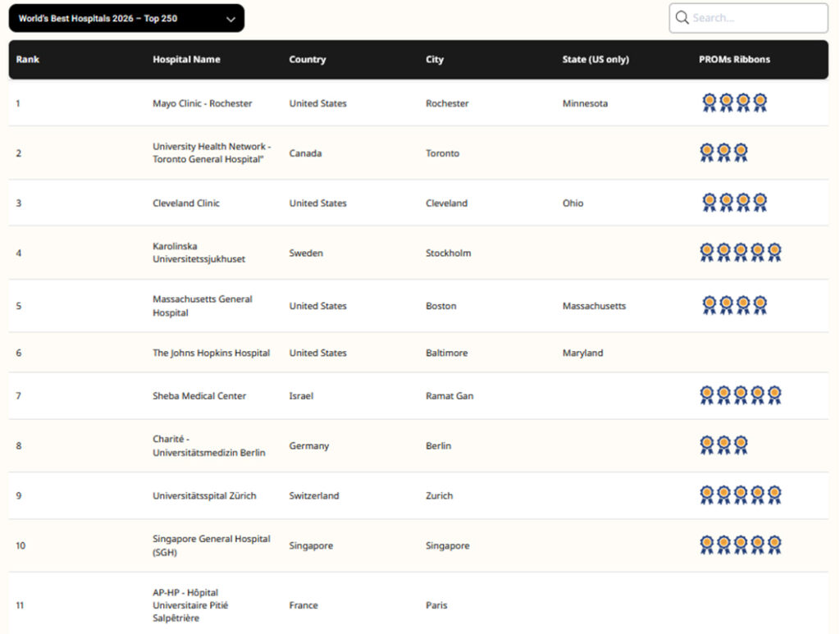Open The Johns Hopkins Hospital entry
Image resolution: width=840 pixels, height=634 pixels.
coord(211,353)
